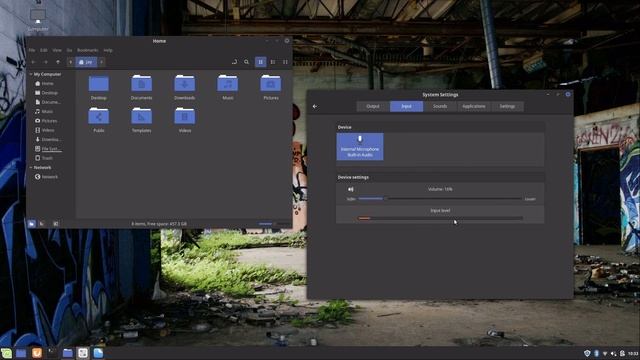Collapse the My Computer sidebar section

31,74
